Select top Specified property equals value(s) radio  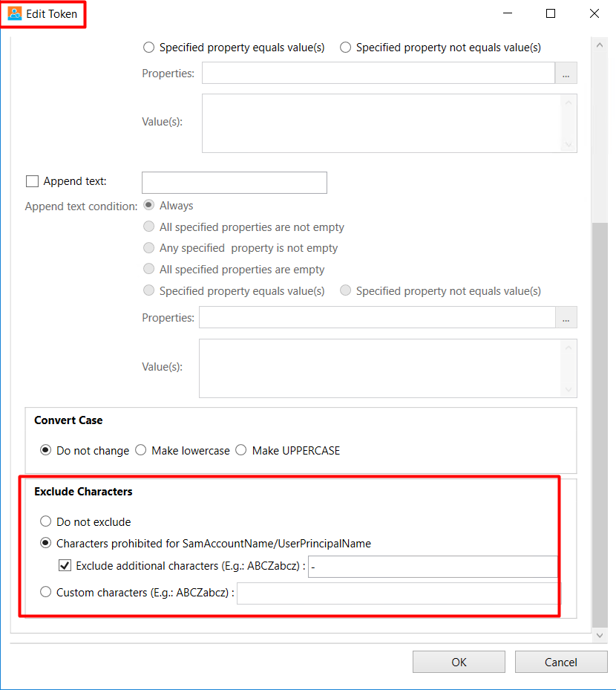(x=148, y=47)
